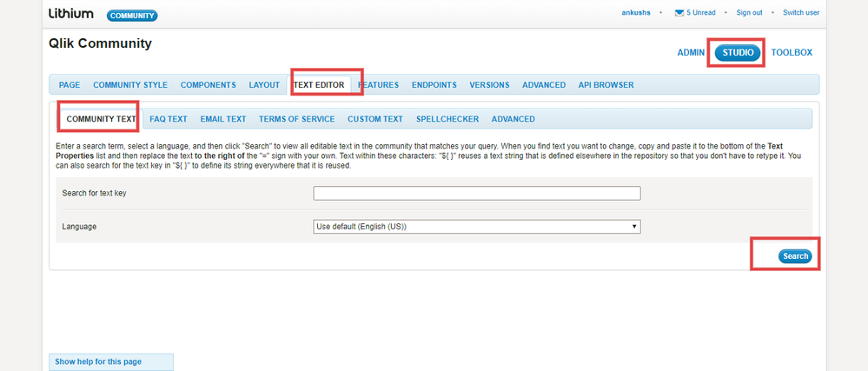Image resolution: width=868 pixels, height=371 pixels.
Task: Open the EMAIL TEXT sub-tab
Action: click(x=223, y=119)
